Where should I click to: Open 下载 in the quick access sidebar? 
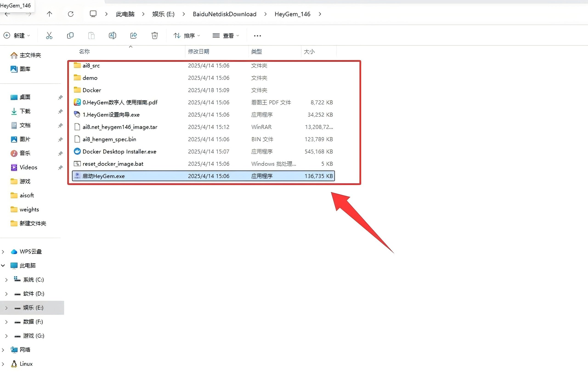(x=25, y=111)
